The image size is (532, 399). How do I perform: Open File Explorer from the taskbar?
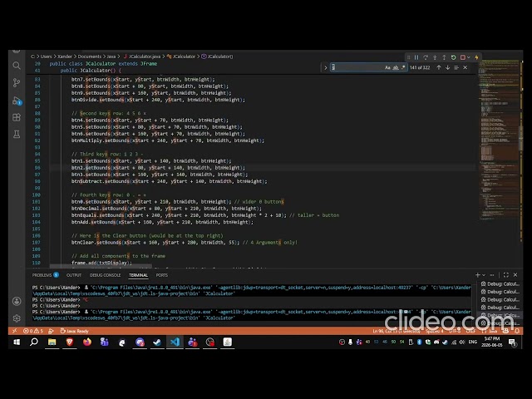click(52, 342)
